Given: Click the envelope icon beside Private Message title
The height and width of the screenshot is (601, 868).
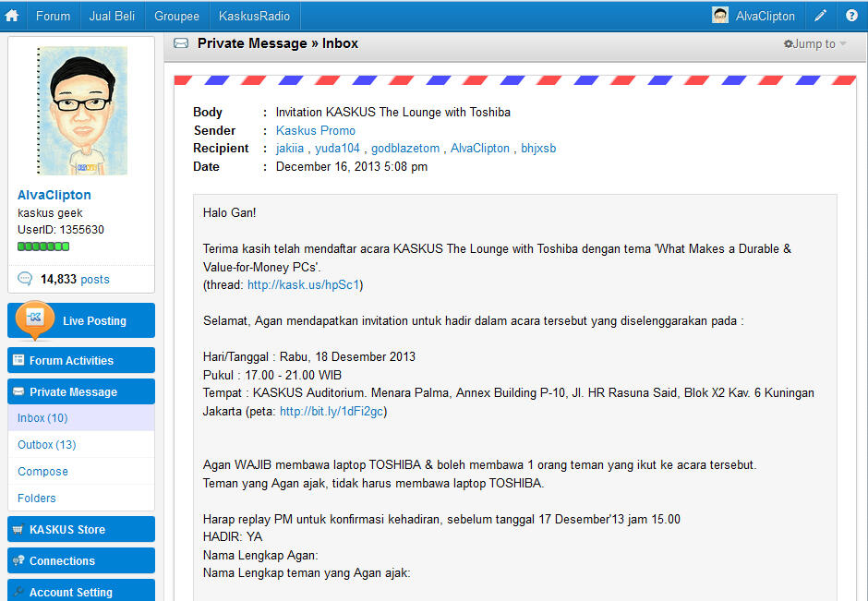Looking at the screenshot, I should tap(181, 43).
